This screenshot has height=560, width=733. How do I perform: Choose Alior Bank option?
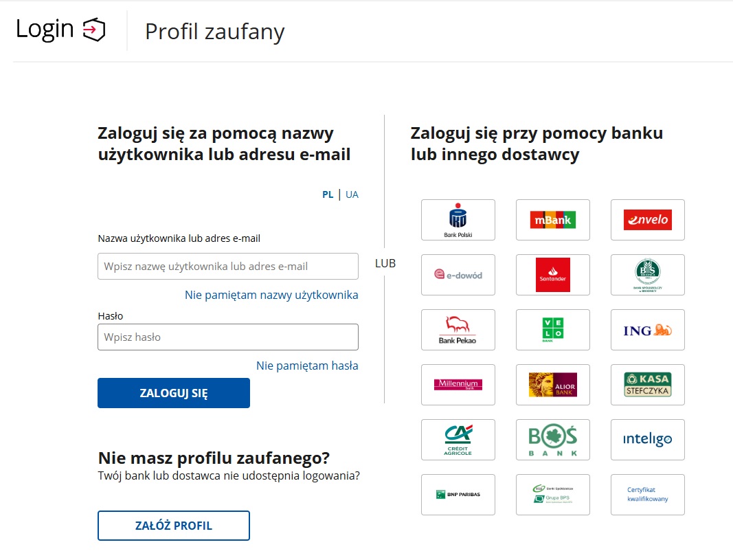point(552,385)
